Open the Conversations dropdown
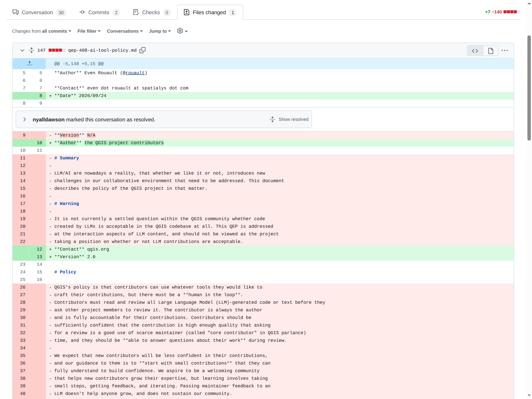The height and width of the screenshot is (399, 532). click(x=125, y=31)
